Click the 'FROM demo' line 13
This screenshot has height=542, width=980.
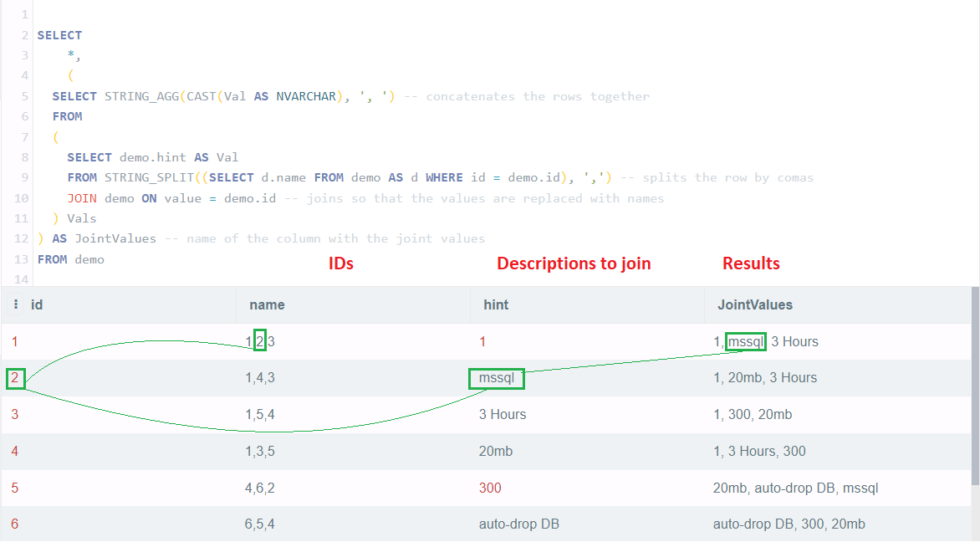pyautogui.click(x=70, y=258)
